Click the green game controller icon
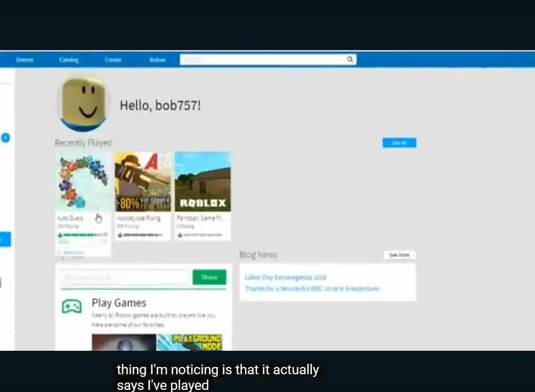Viewport: 535px width, 392px height. pyautogui.click(x=71, y=306)
